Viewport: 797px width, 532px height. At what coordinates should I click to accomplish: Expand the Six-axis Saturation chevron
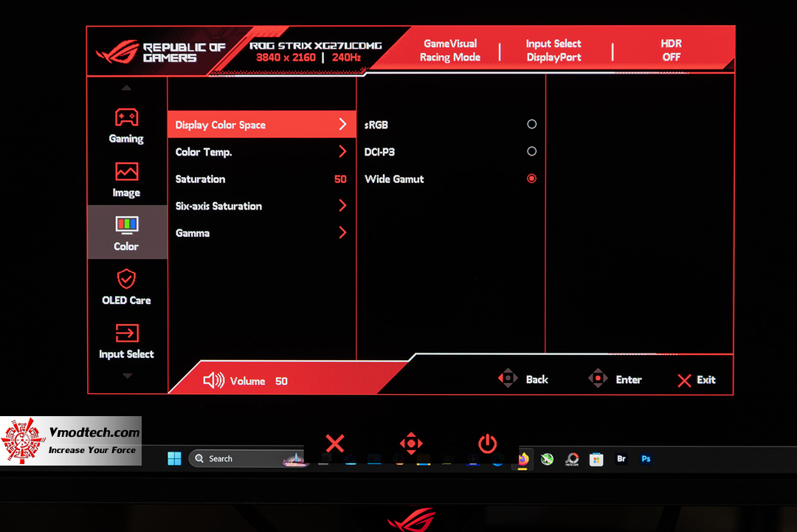pyautogui.click(x=342, y=205)
